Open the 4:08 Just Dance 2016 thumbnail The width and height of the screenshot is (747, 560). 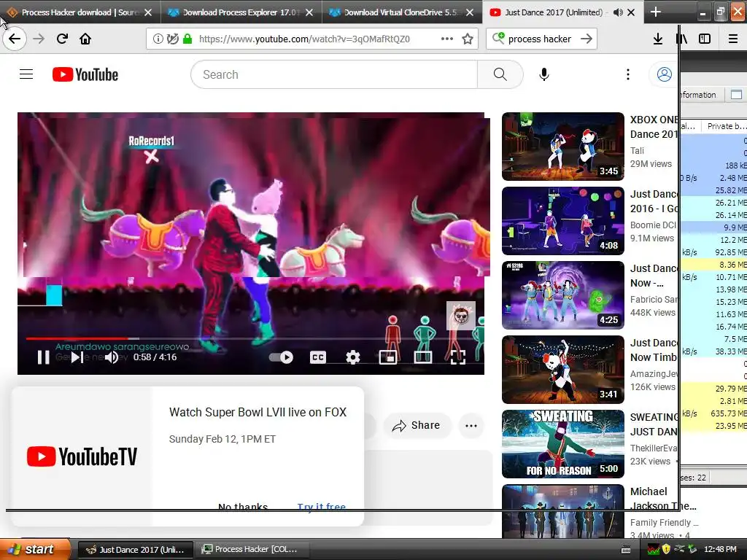pos(562,220)
